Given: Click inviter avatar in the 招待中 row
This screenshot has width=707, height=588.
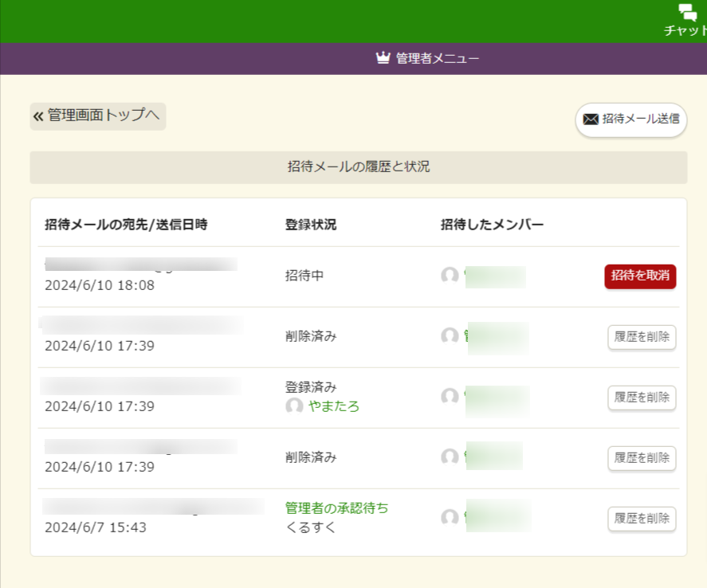Looking at the screenshot, I should point(450,275).
